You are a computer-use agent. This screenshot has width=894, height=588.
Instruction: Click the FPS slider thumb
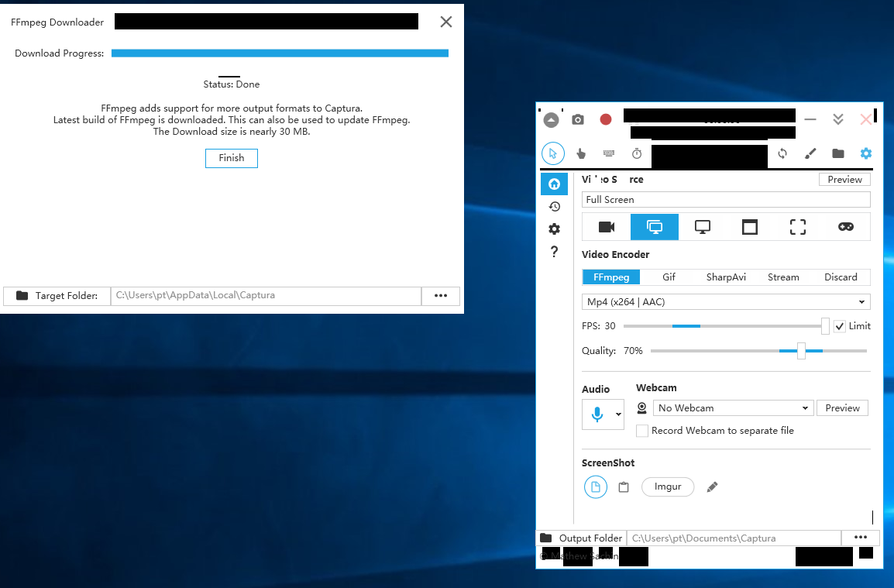click(x=825, y=326)
